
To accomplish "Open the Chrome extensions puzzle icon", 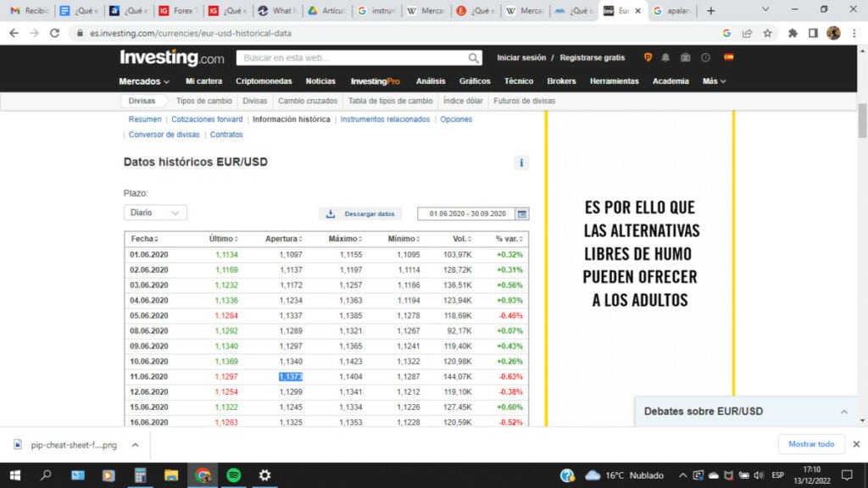I will tap(793, 33).
